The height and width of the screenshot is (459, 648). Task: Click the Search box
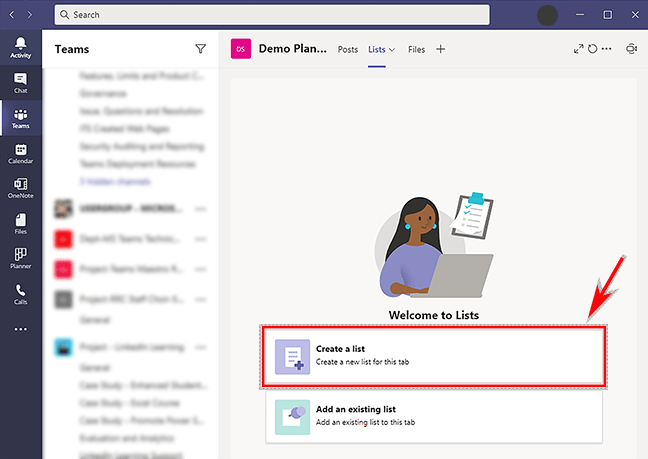point(270,15)
